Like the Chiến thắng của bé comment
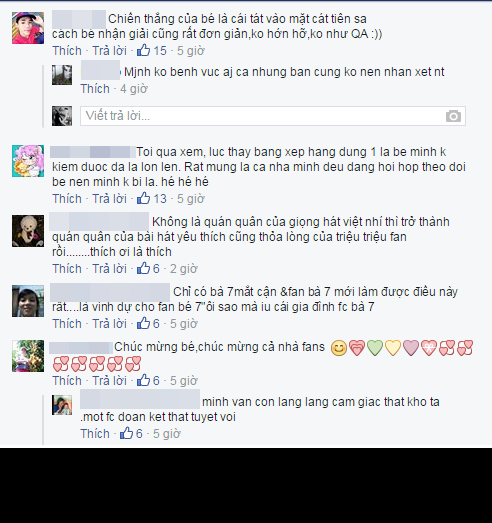This screenshot has height=523, width=492. [67, 51]
